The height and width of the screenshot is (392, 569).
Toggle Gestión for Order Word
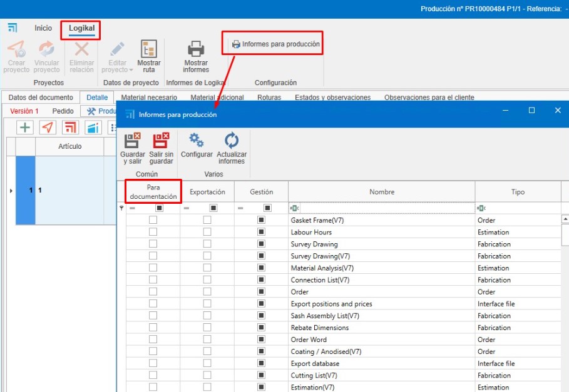261,339
